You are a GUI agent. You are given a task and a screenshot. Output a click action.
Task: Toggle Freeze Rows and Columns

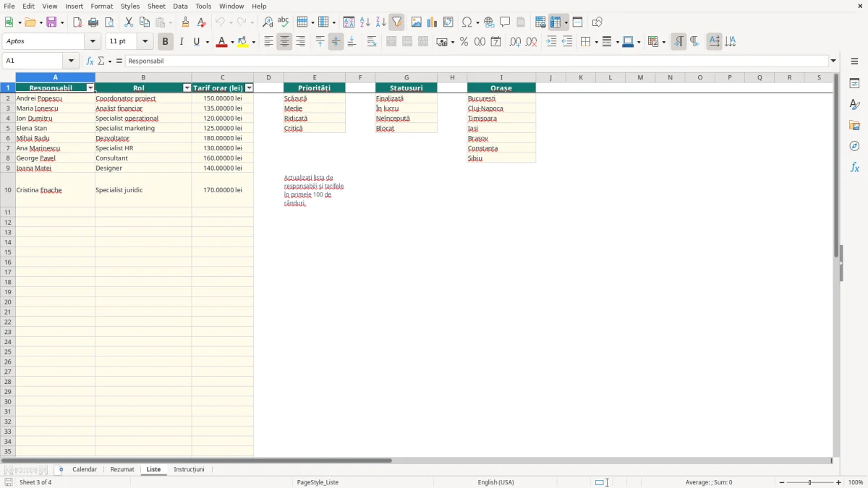click(556, 22)
